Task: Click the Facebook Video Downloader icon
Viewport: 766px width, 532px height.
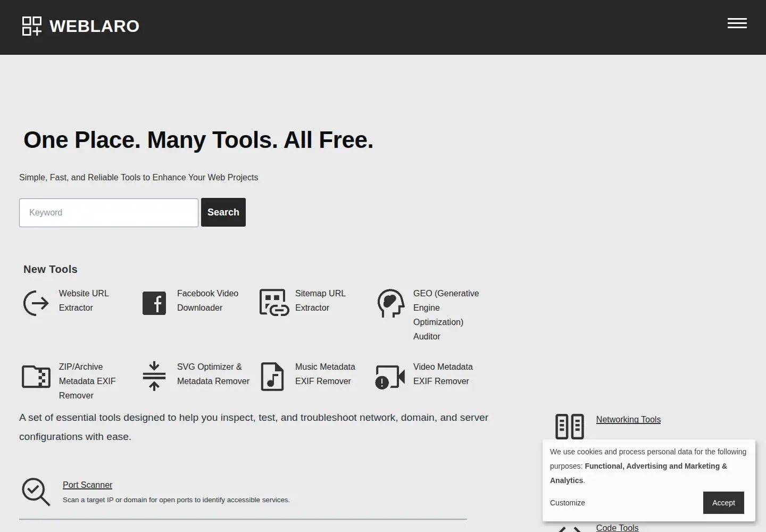Action: [154, 303]
